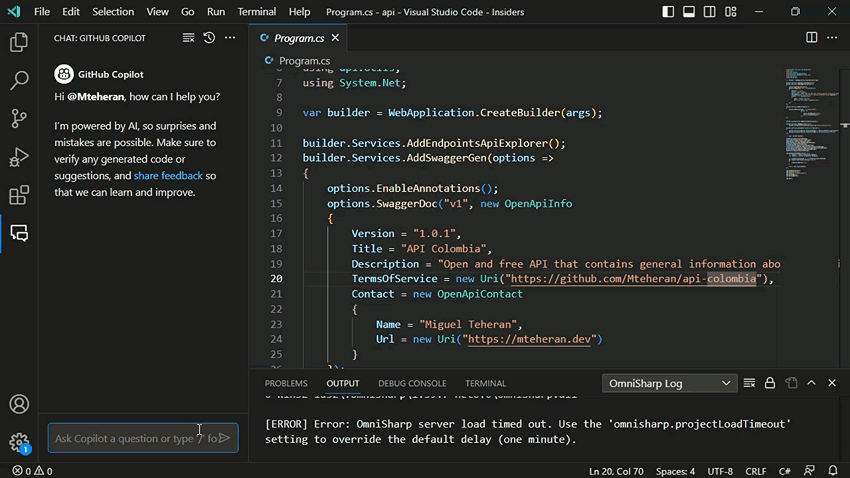Open the OmniSharp Log output channel dropdown
This screenshot has width=850, height=478.
pyautogui.click(x=669, y=383)
